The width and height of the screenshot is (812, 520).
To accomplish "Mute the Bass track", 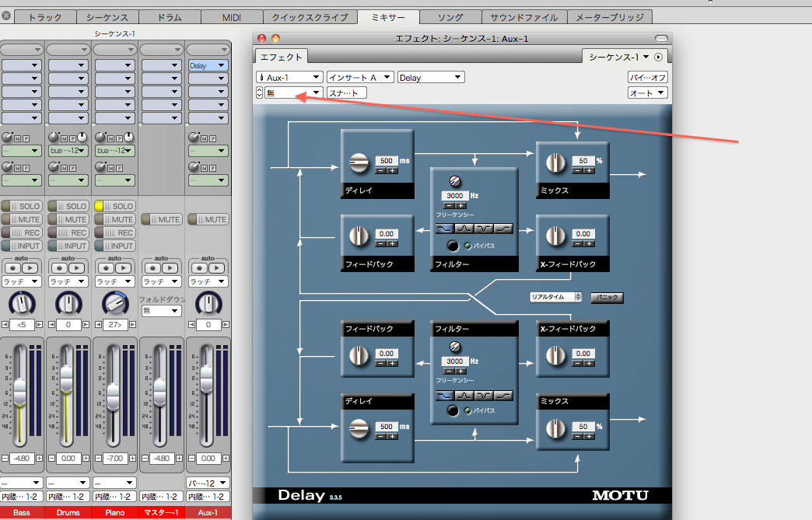I will click(22, 219).
